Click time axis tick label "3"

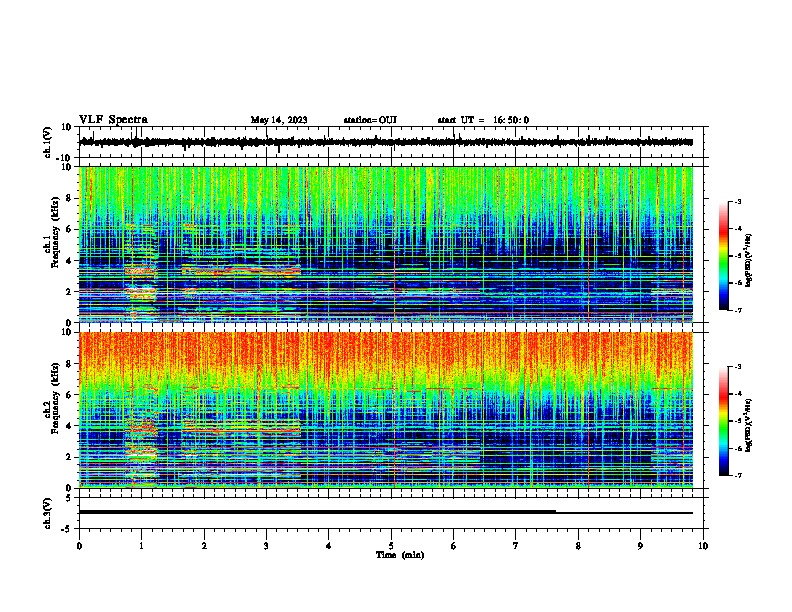tap(266, 546)
